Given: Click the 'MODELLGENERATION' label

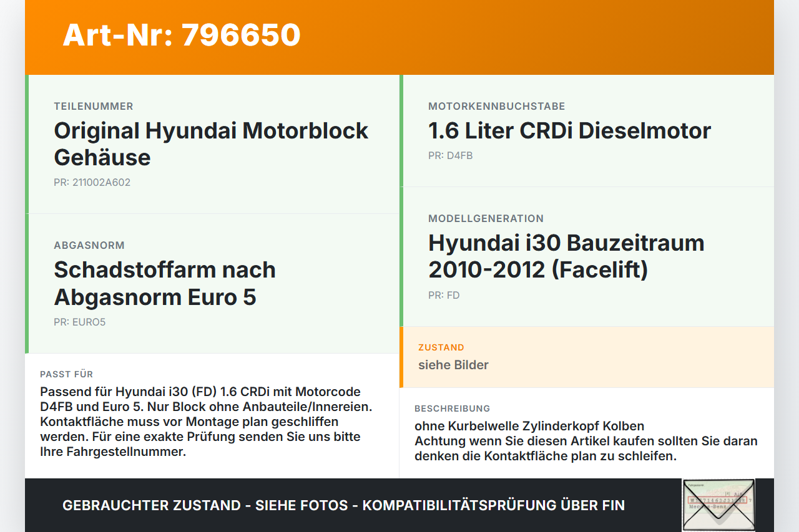Looking at the screenshot, I should 486,219.
